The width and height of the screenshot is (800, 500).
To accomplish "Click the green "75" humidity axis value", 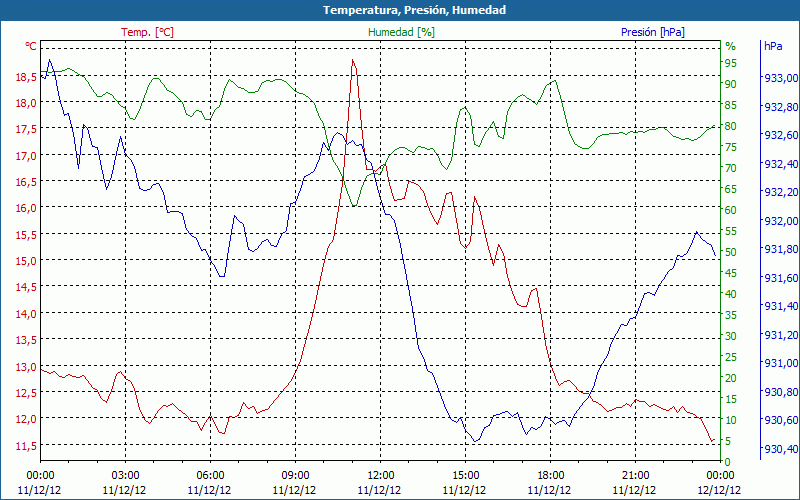I will [731, 147].
